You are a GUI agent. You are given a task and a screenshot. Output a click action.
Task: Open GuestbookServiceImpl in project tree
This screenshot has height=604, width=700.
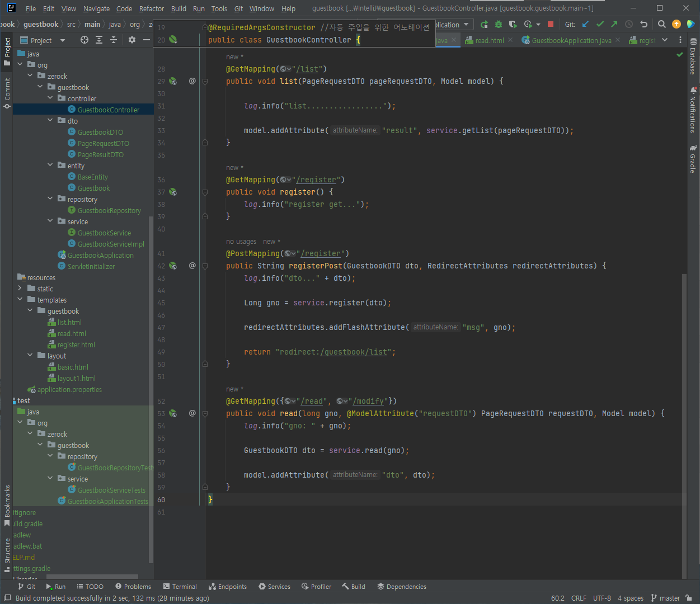tap(111, 244)
